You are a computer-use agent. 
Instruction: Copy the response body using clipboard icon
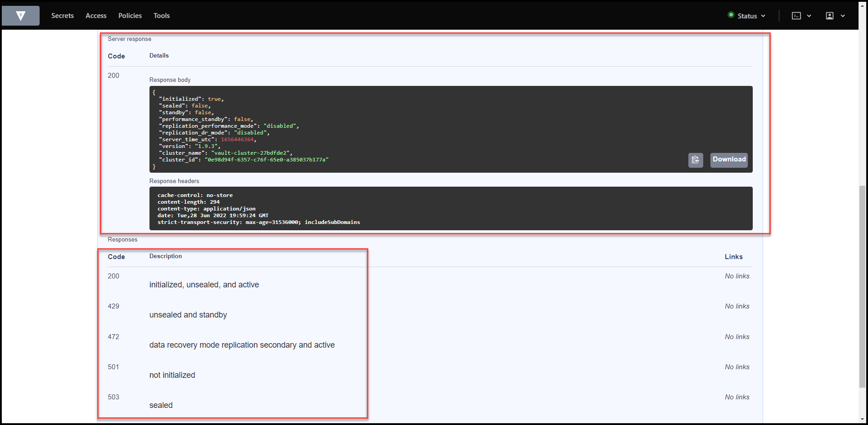696,160
